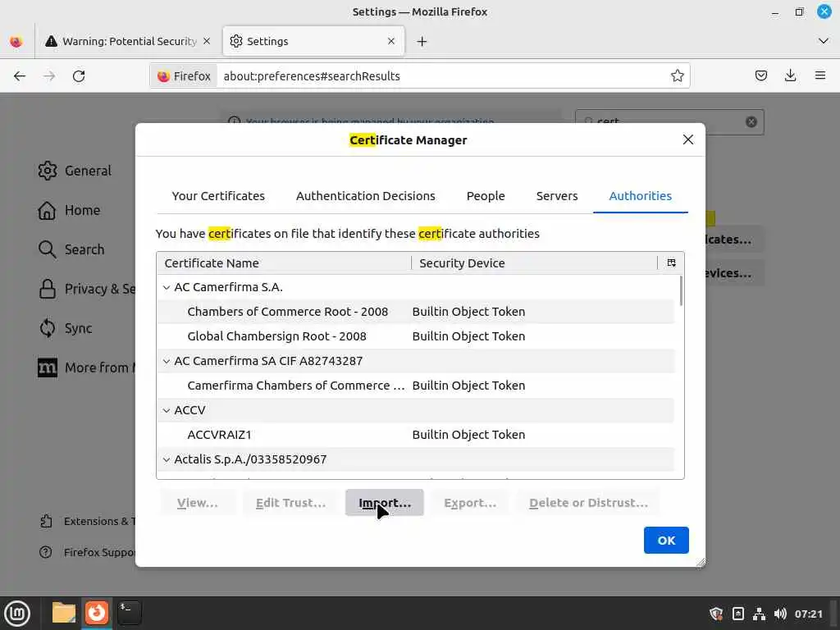840x630 pixels.
Task: Open the terminal from taskbar
Action: point(129,613)
